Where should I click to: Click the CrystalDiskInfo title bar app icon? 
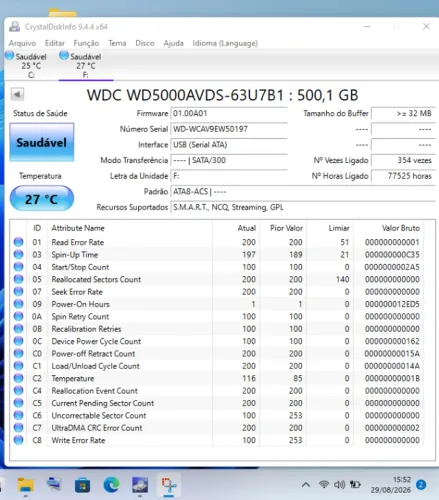(x=14, y=26)
